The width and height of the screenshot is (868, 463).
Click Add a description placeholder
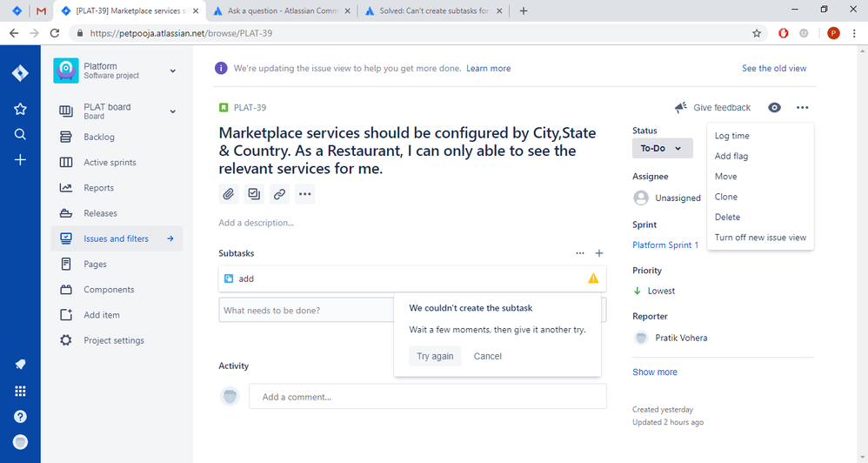tap(256, 223)
